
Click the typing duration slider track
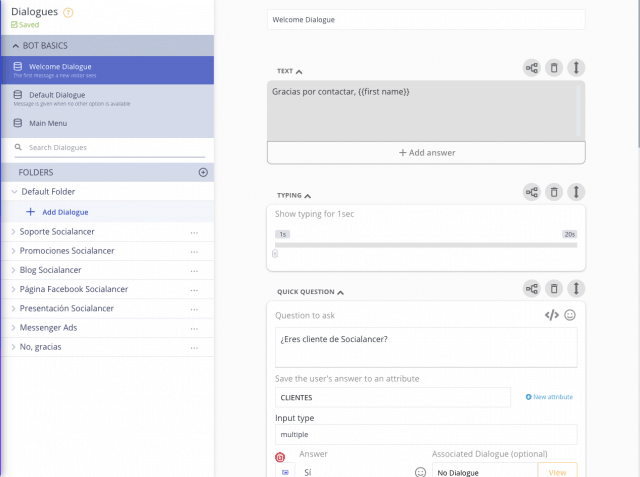point(426,245)
